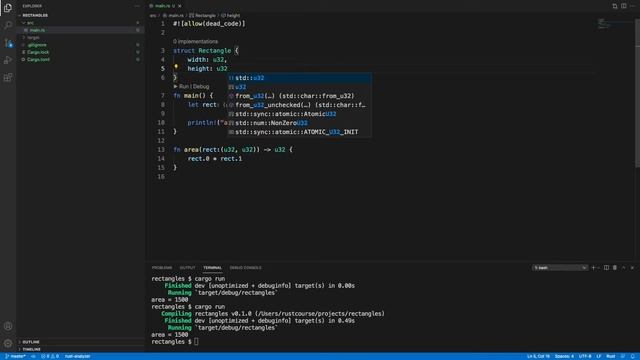Create a new terminal with plus icon
This screenshot has width=640, height=360.
(x=593, y=268)
